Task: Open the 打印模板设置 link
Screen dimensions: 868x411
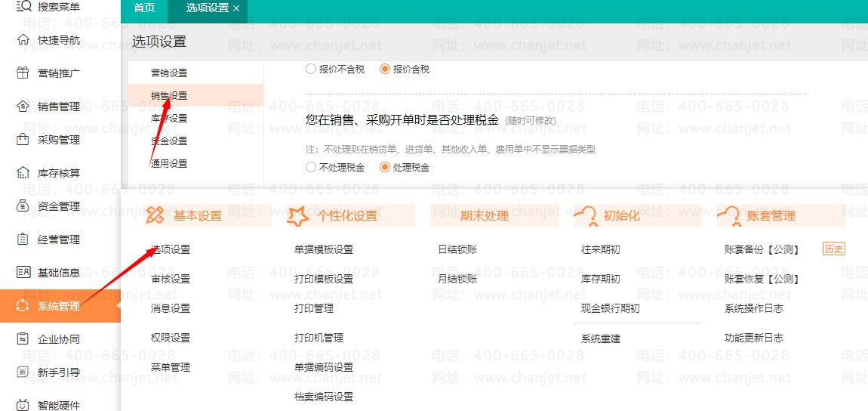Action: (x=323, y=279)
